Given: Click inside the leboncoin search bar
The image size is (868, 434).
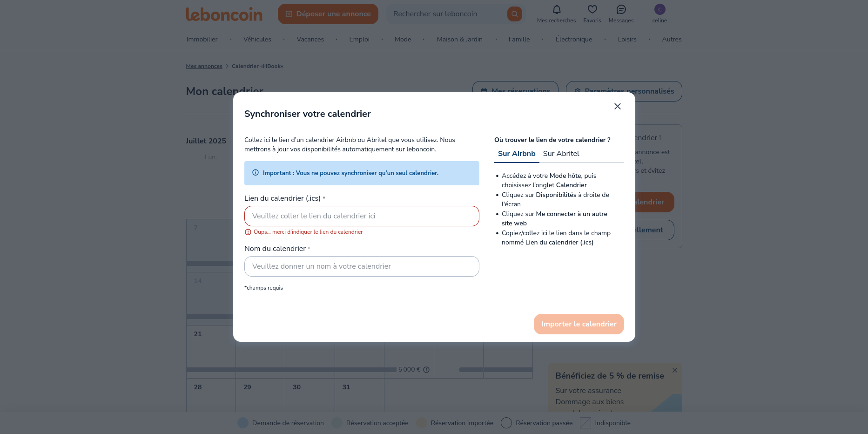Looking at the screenshot, I should coord(442,14).
